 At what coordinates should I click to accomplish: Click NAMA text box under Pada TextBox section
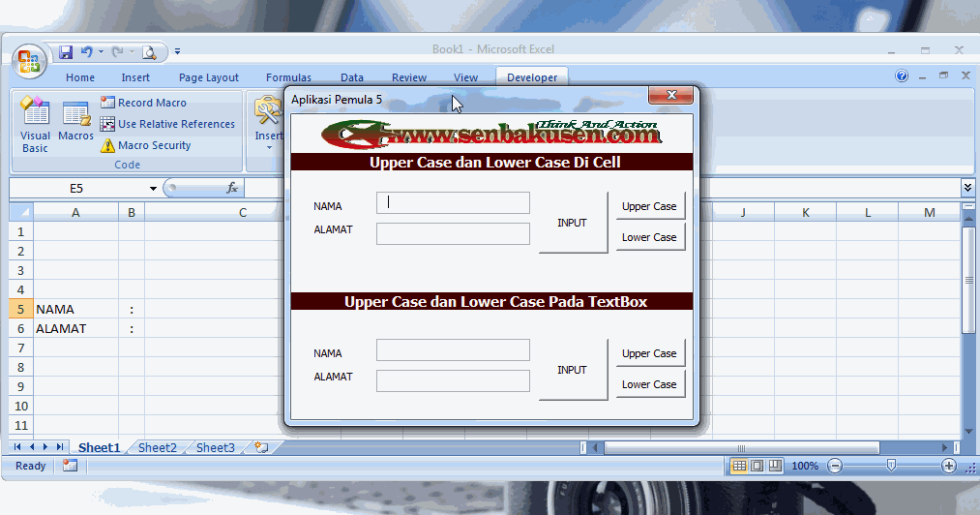(453, 349)
